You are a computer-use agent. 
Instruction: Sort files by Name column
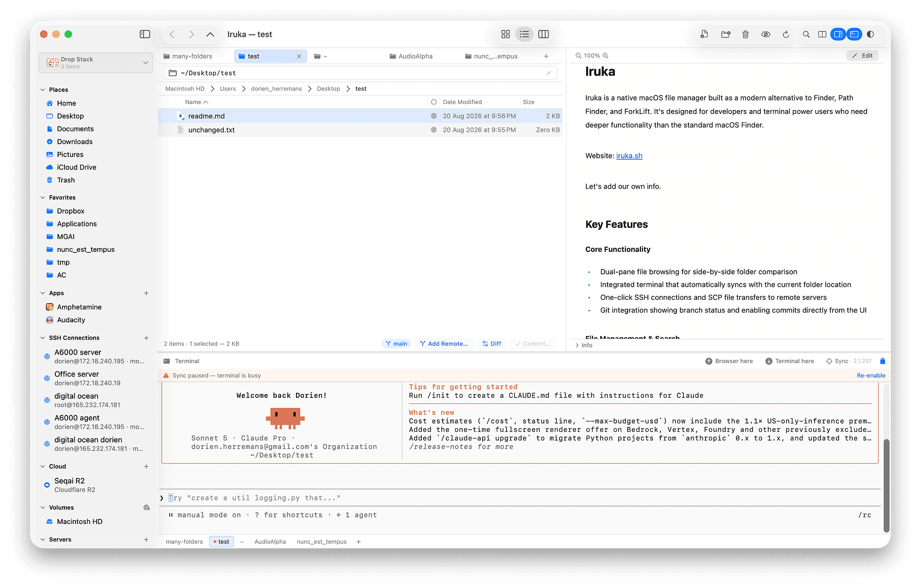click(x=197, y=102)
